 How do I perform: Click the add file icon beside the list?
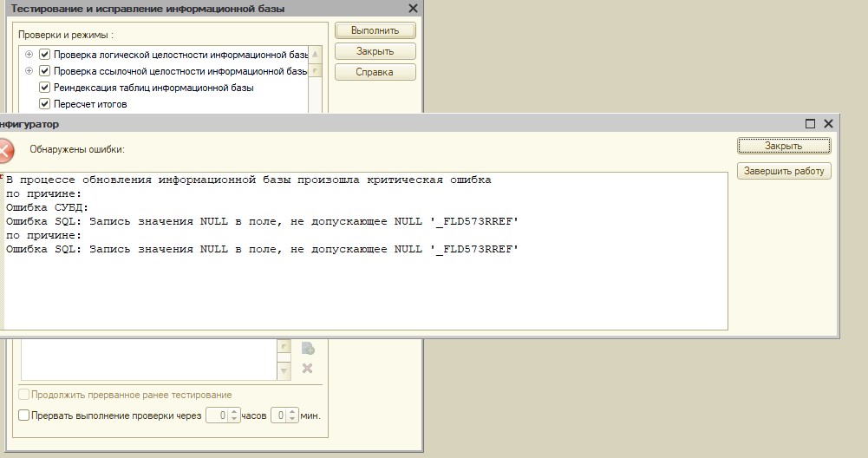[x=307, y=349]
